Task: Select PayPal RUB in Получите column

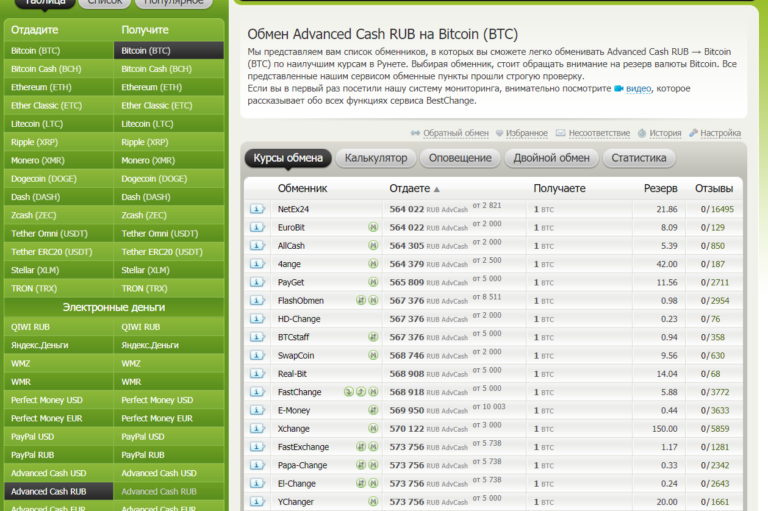Action: (x=169, y=455)
